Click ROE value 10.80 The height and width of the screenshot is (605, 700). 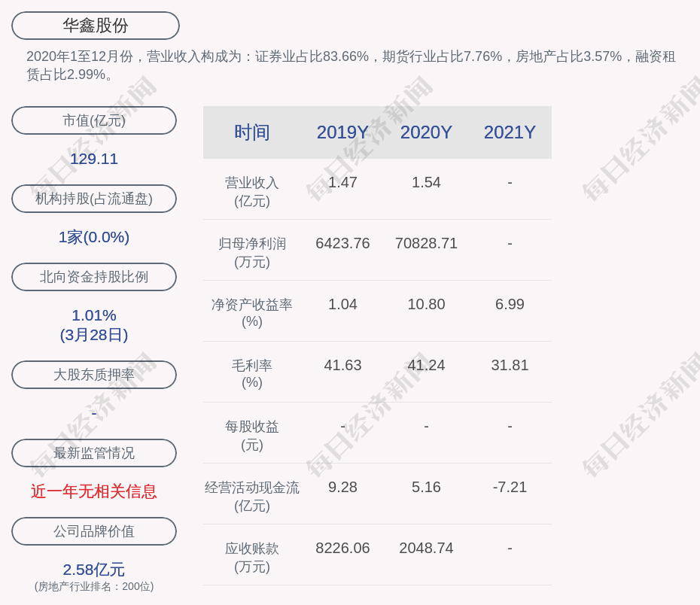point(426,304)
